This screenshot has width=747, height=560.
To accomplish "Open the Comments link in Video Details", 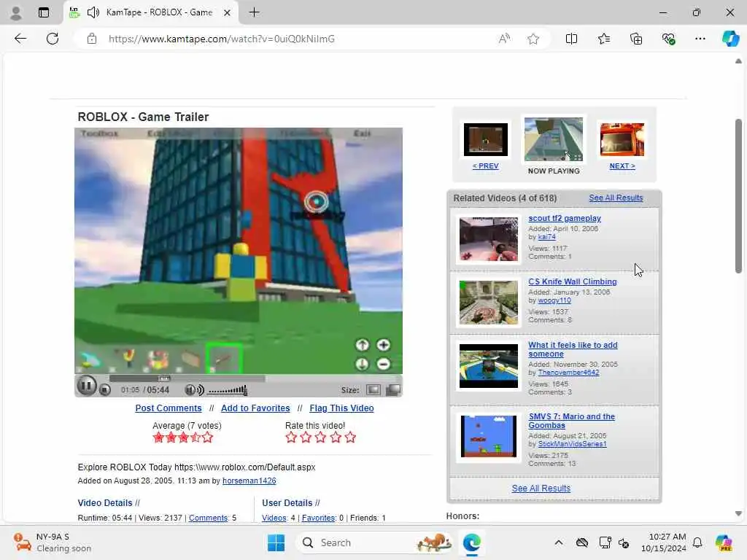I will 208,518.
